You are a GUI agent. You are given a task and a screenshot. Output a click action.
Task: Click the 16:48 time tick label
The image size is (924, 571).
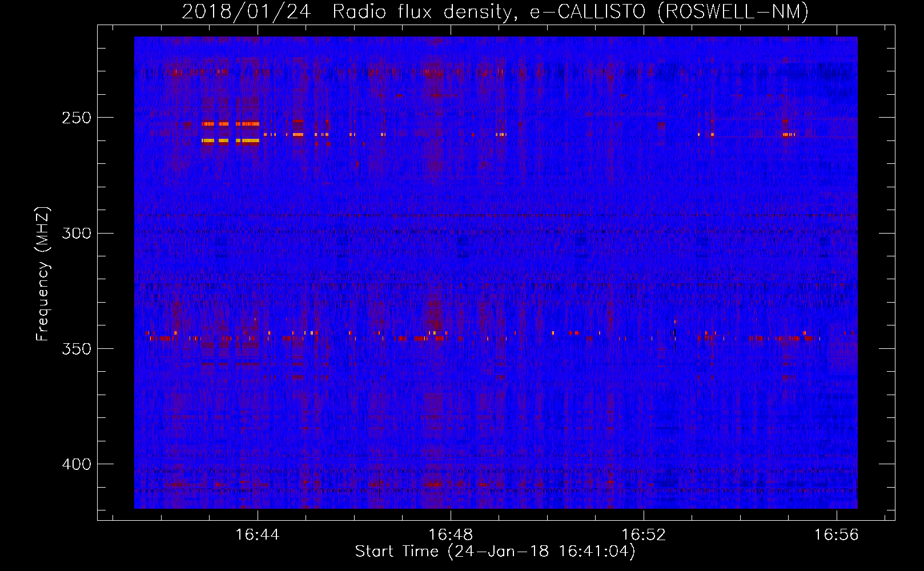coord(451,535)
